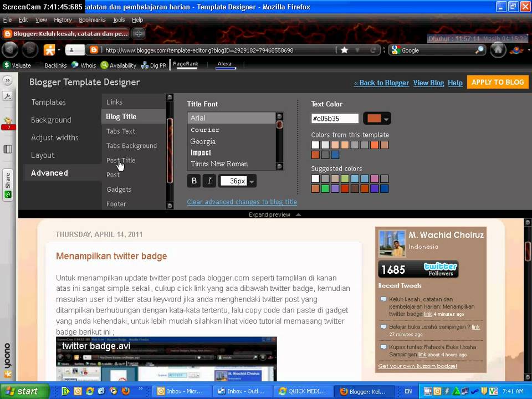The image size is (532, 399).
Task: Click the orange person icon in navigation bar
Action: tap(49, 50)
